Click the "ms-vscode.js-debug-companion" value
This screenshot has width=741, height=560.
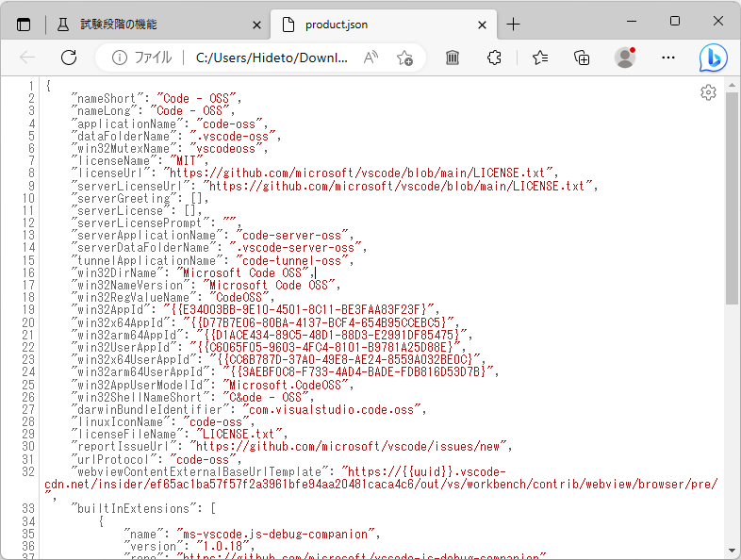pyautogui.click(x=275, y=534)
